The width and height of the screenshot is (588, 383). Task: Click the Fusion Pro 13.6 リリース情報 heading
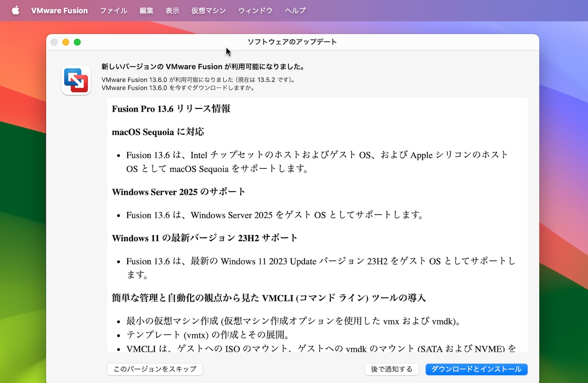click(x=171, y=109)
